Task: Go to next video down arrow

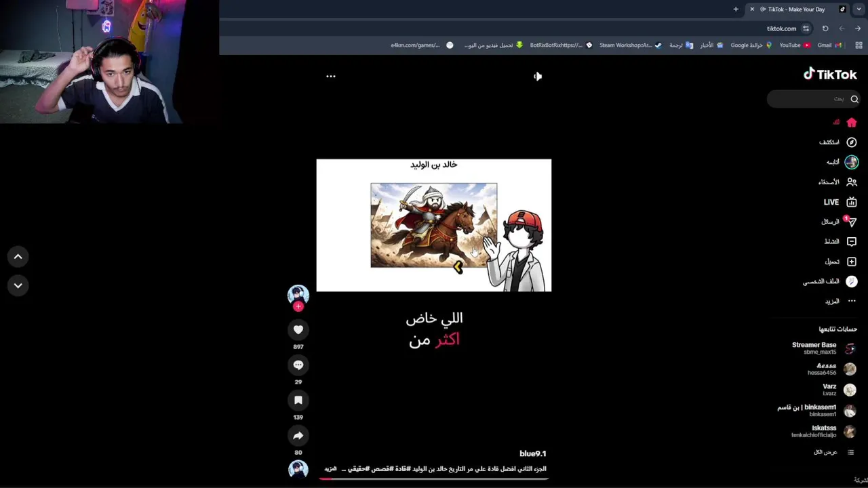Action: (18, 285)
